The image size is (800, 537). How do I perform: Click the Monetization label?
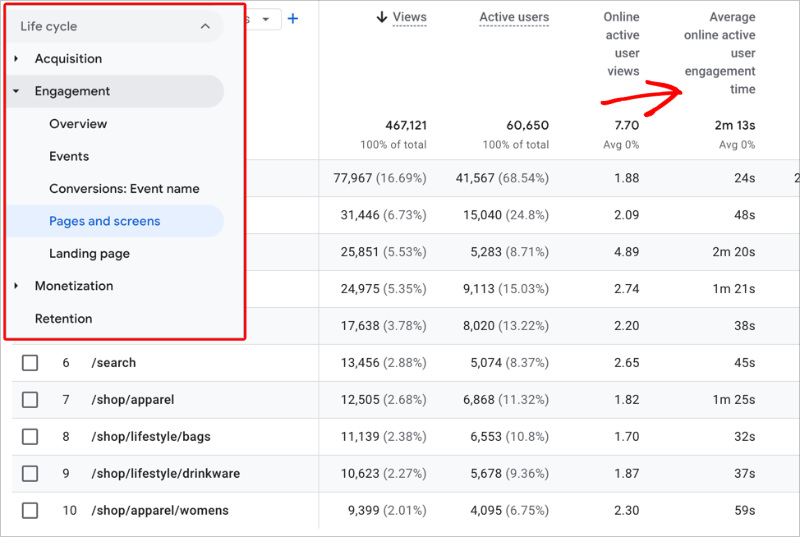(x=74, y=286)
